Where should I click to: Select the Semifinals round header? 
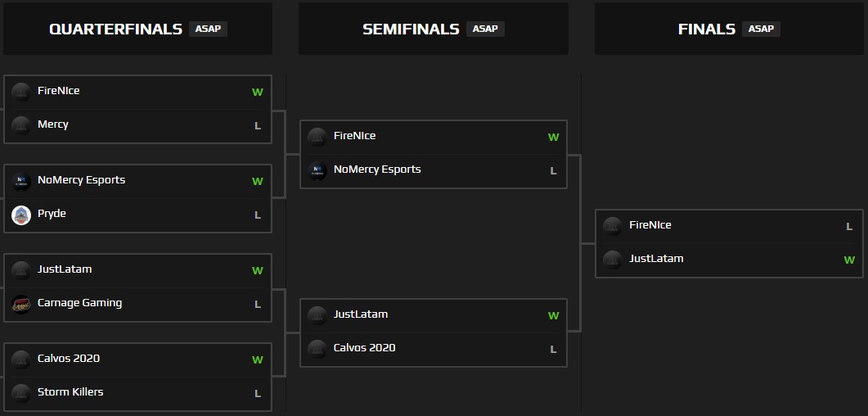coord(411,29)
